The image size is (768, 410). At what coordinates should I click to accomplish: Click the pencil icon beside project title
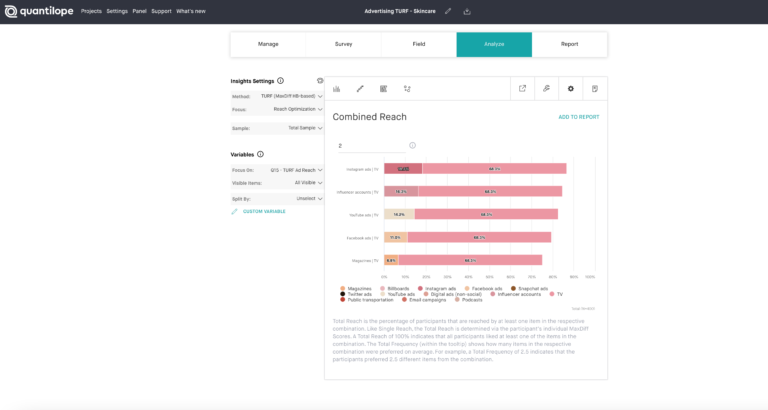click(x=448, y=11)
